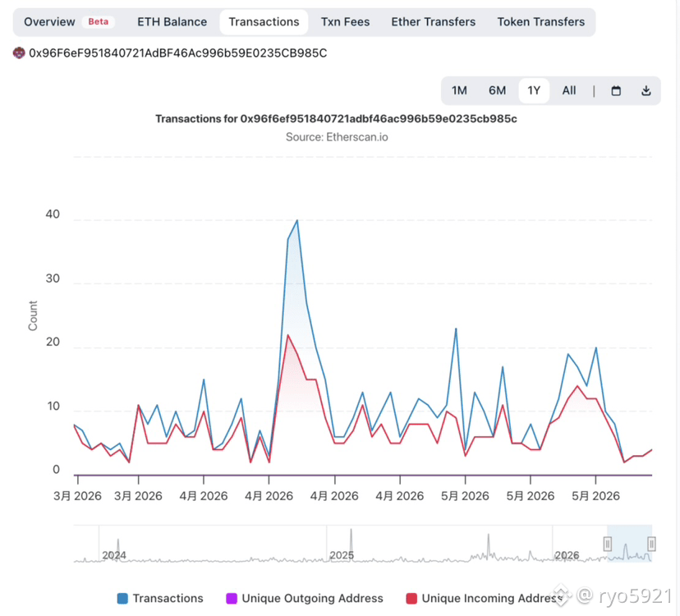The image size is (680, 616).
Task: Click the Beta badge
Action: [99, 21]
